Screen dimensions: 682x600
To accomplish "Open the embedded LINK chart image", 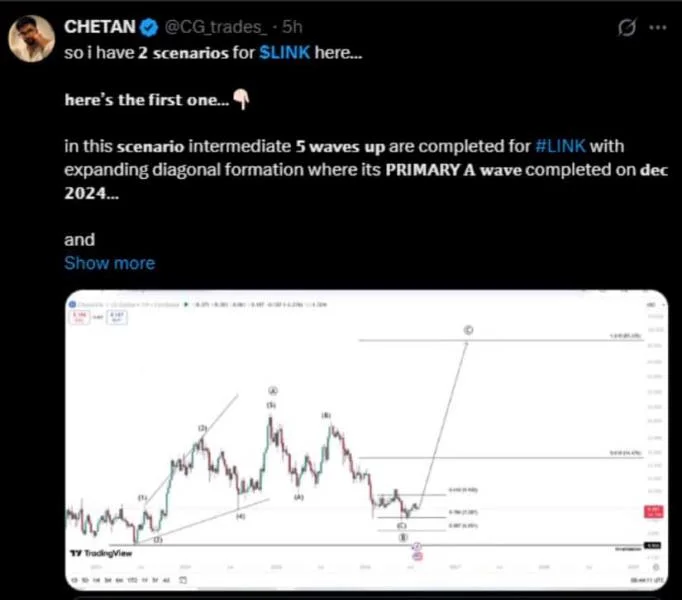I will coord(367,440).
